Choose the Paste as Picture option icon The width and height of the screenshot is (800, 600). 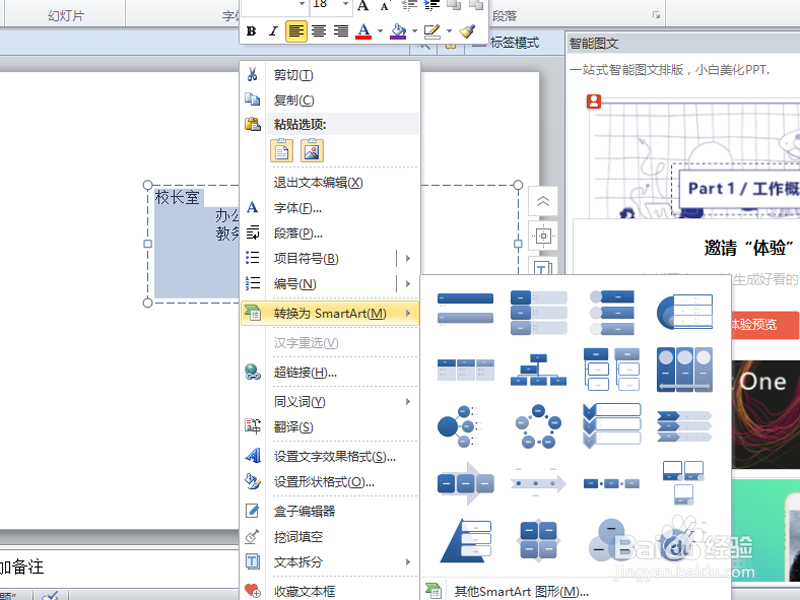tap(312, 151)
